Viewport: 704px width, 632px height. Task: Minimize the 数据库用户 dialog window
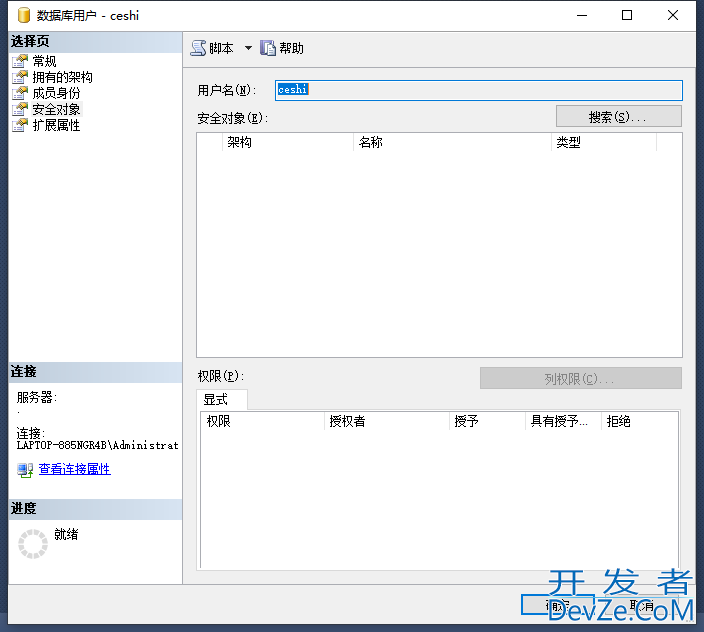[x=582, y=15]
